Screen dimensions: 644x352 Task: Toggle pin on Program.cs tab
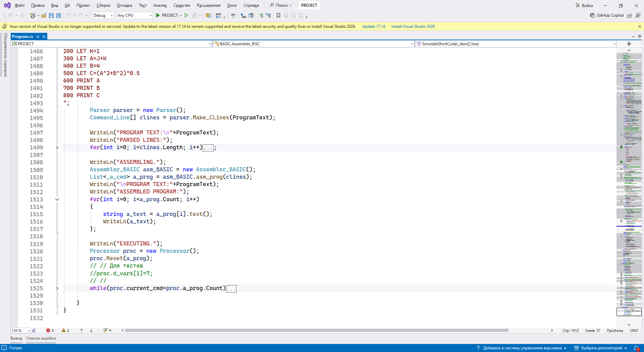pyautogui.click(x=38, y=37)
